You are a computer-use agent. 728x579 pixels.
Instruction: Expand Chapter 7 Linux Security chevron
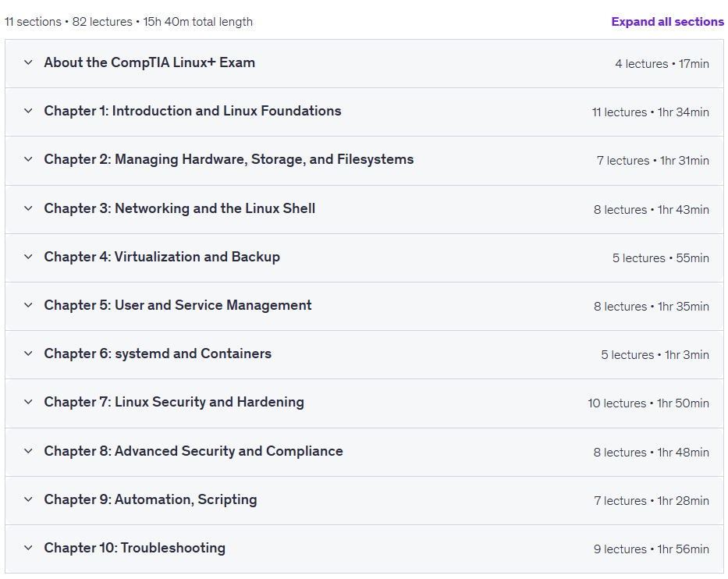click(x=28, y=402)
